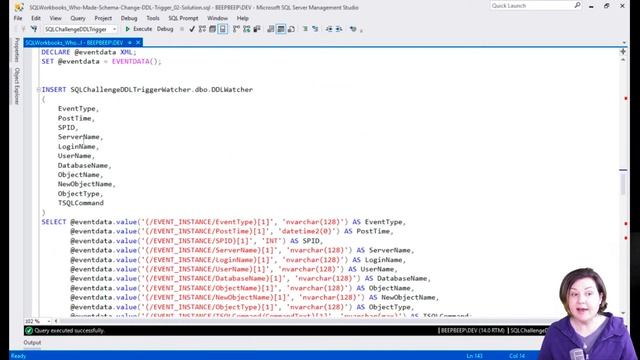Click the Cancel Executing Query icon
This screenshot has height=360, width=640.
pos(182,29)
